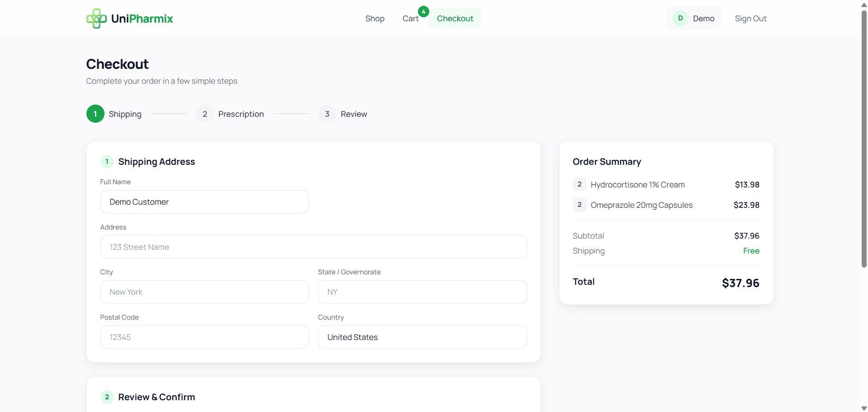Open the cart with 4 items
868x412 pixels.
(x=411, y=19)
